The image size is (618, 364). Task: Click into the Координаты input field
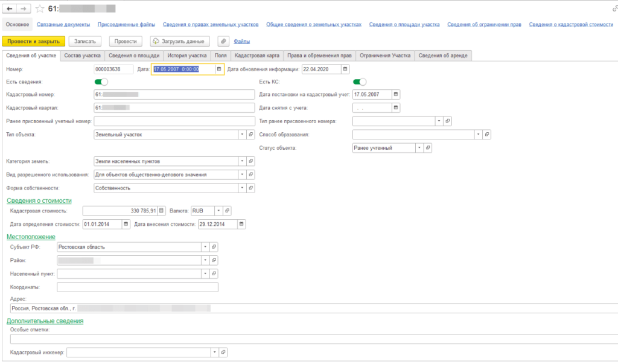137,287
